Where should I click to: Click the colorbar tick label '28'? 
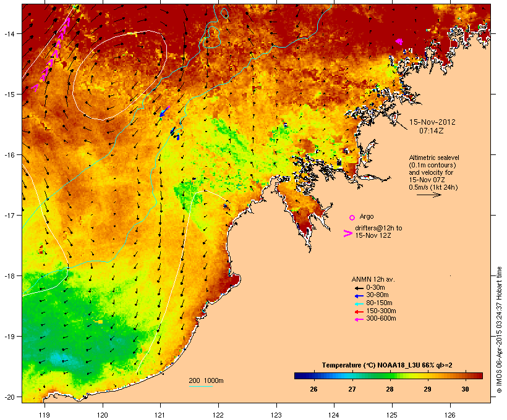[390, 389]
